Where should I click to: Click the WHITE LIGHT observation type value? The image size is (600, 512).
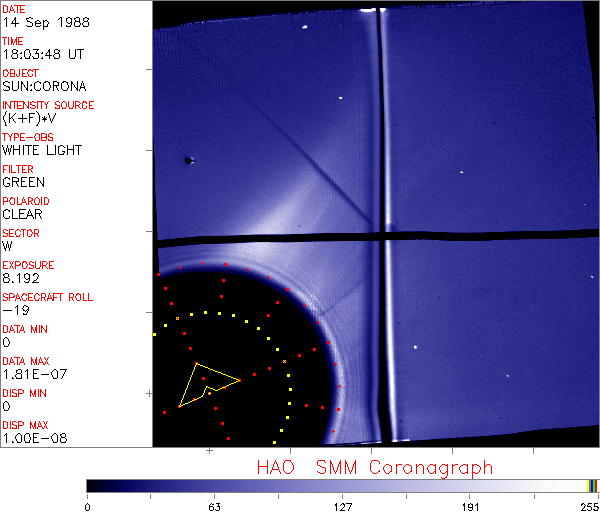[42, 150]
